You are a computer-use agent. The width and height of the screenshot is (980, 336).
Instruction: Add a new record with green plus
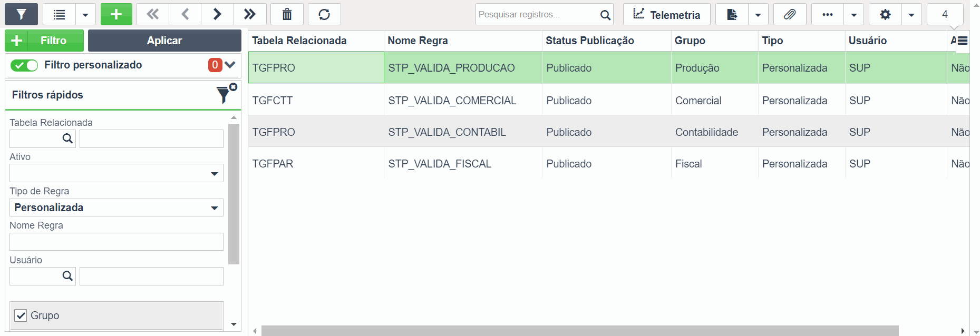click(x=117, y=14)
